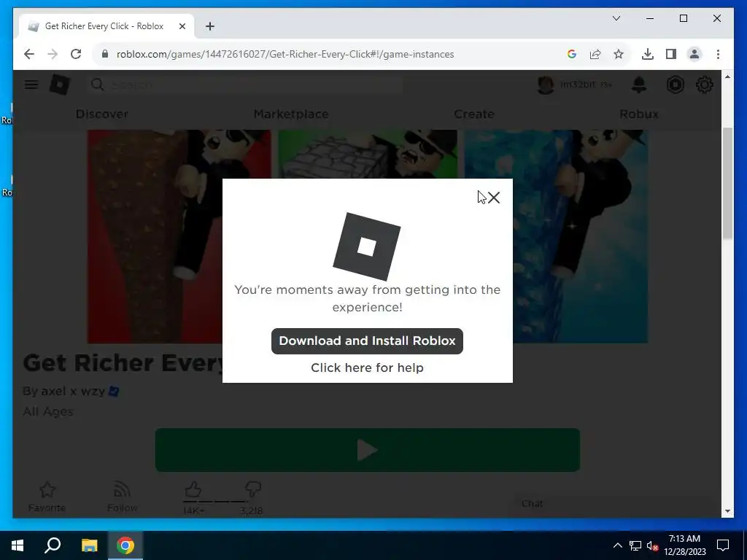
Task: Click the forward navigation arrow
Action: coord(53,54)
